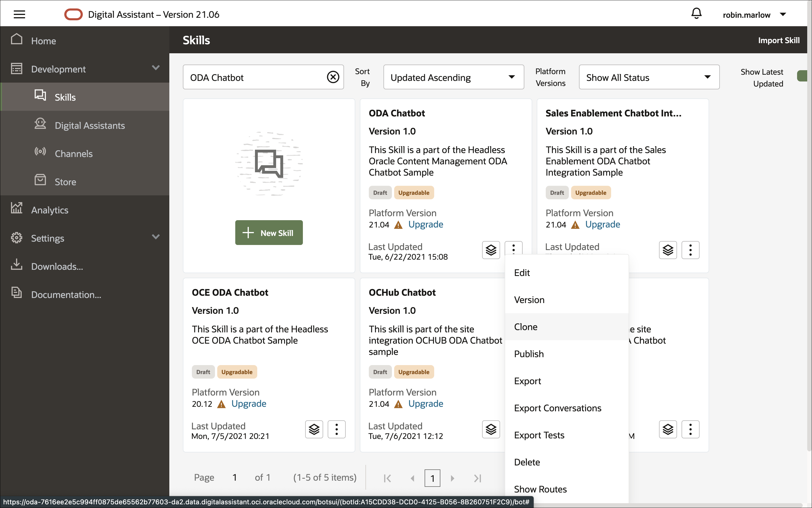The width and height of the screenshot is (812, 508).
Task: Collapse the Development section chevron
Action: click(156, 68)
